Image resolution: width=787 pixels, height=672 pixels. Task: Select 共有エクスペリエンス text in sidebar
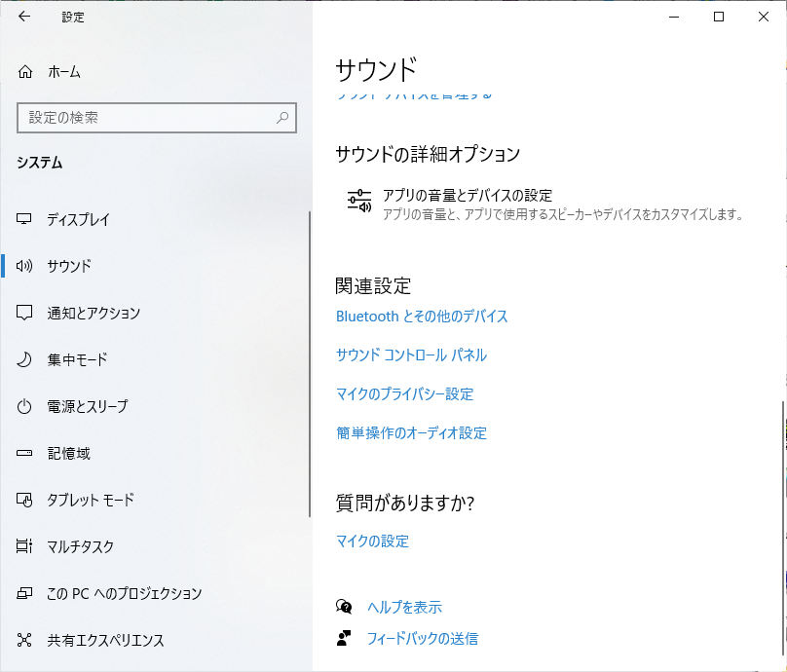(x=106, y=640)
